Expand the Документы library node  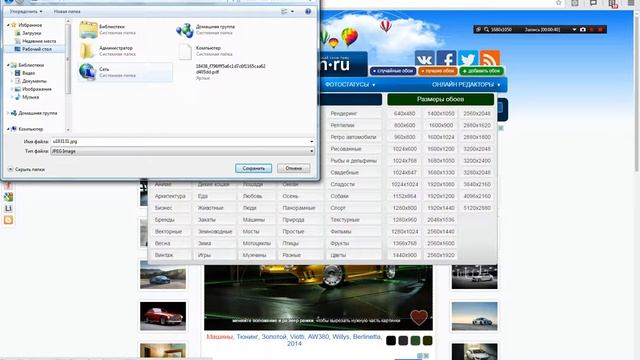(x=12, y=81)
